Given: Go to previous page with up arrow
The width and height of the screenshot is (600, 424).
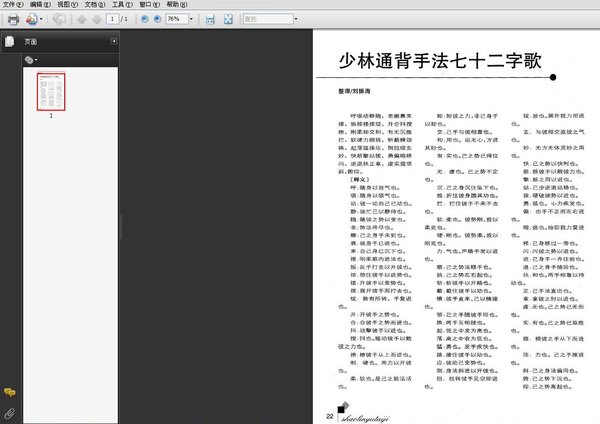Looking at the screenshot, I should coord(82,19).
